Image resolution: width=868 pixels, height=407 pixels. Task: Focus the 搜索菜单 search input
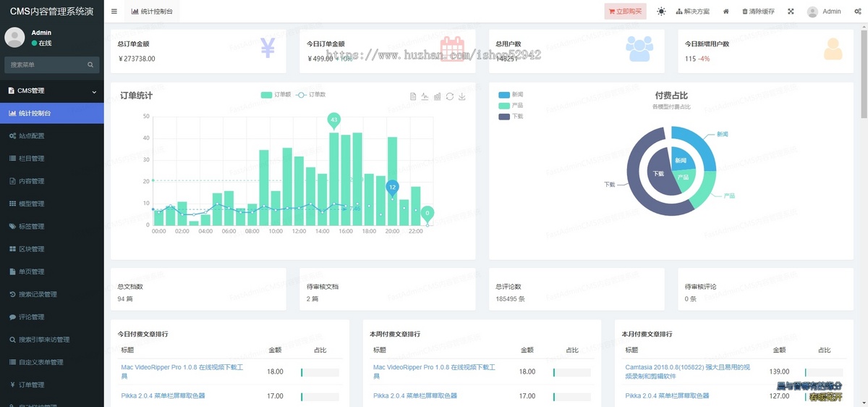tap(45, 65)
